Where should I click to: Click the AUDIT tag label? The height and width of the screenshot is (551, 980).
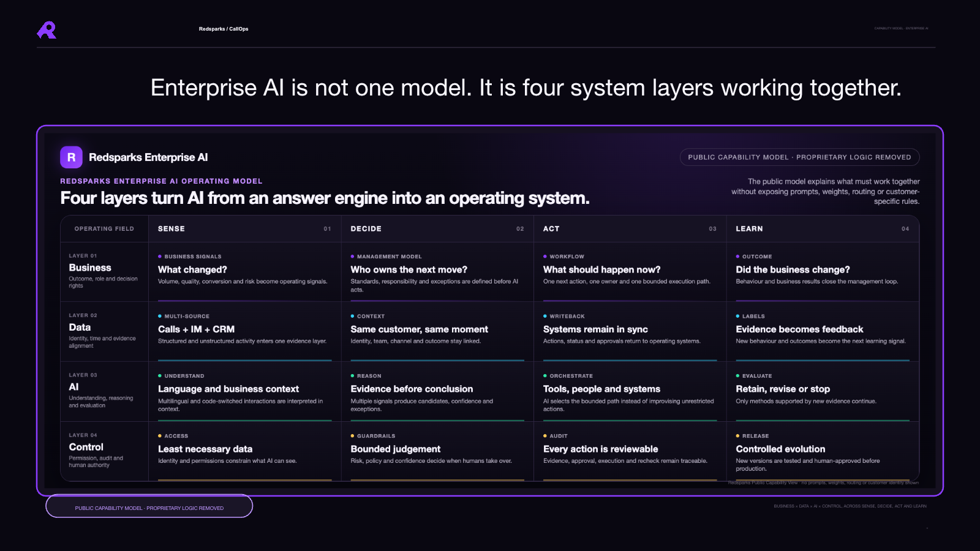pos(559,436)
